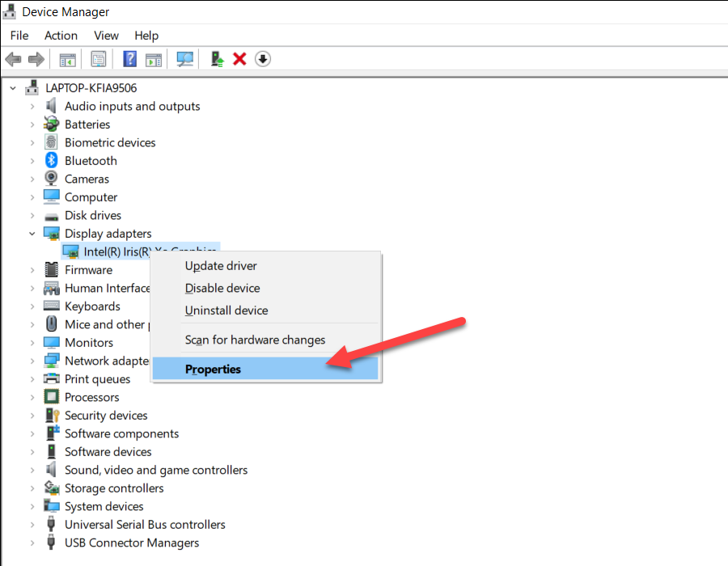The width and height of the screenshot is (728, 566).
Task: Click the down-arrow Disable device icon
Action: tap(263, 59)
